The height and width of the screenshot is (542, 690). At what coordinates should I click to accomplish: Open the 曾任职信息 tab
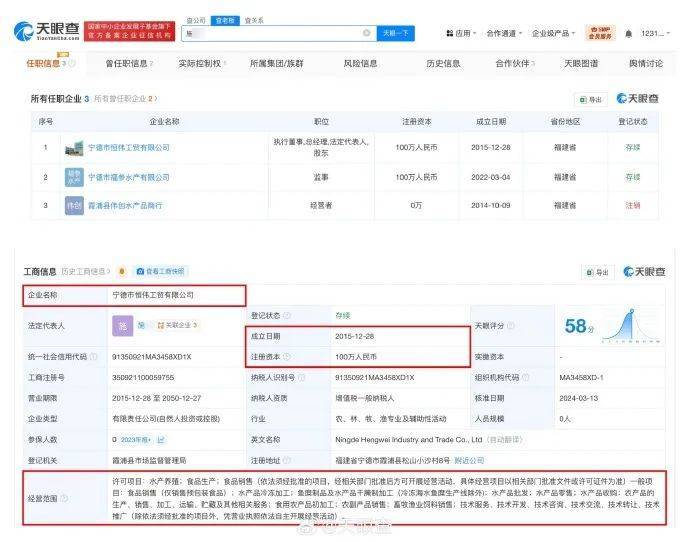pos(129,64)
